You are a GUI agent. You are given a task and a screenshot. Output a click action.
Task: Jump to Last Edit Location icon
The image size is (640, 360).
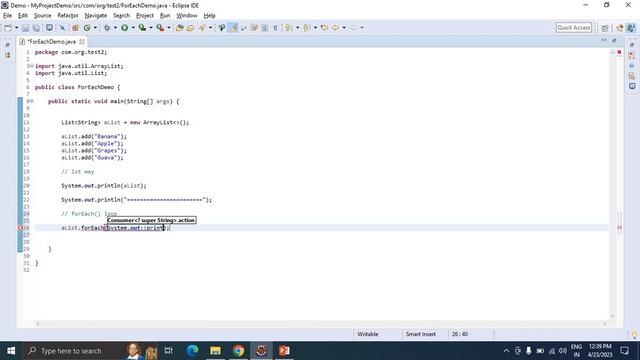[x=324, y=28]
